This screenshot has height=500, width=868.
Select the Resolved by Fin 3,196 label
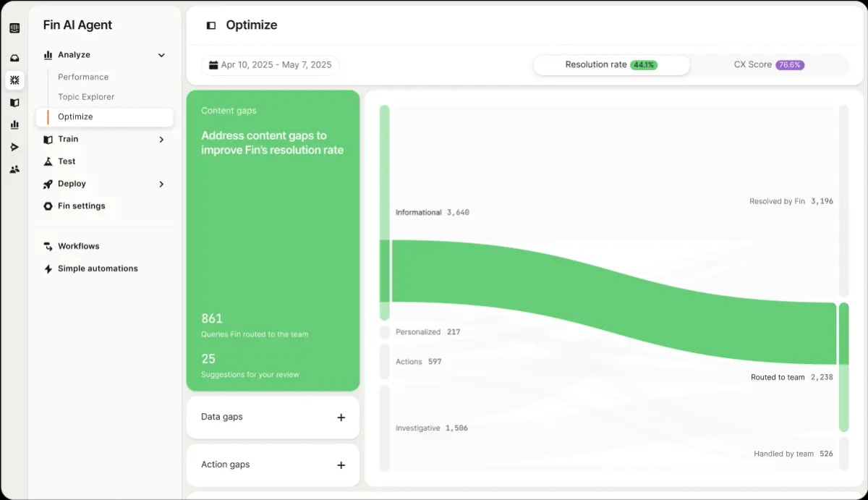pos(791,201)
